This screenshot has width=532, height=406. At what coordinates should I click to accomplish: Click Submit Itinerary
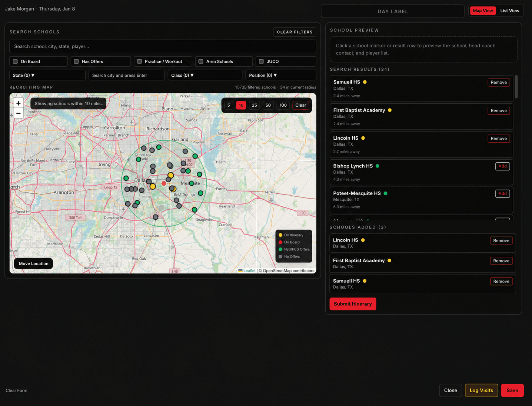point(353,304)
